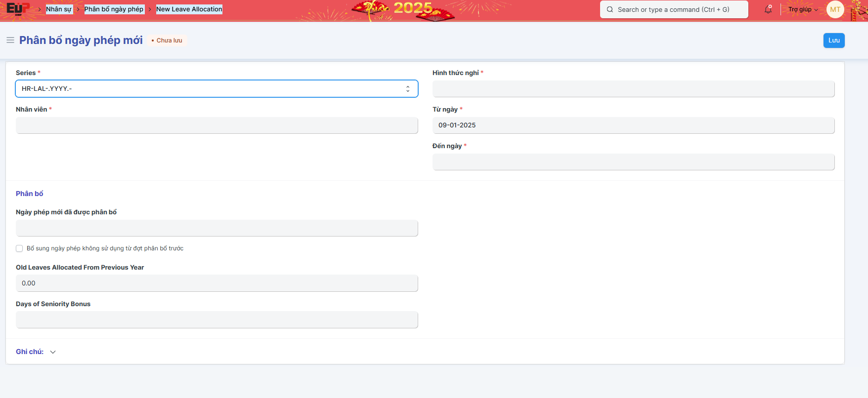Click the Đến ngày date field
Viewport: 868px width, 398px height.
[x=633, y=162]
